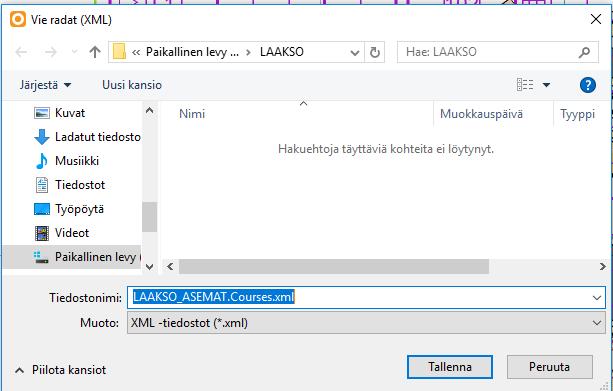Click the Ladatut tiedostot download arrow icon

(42, 137)
